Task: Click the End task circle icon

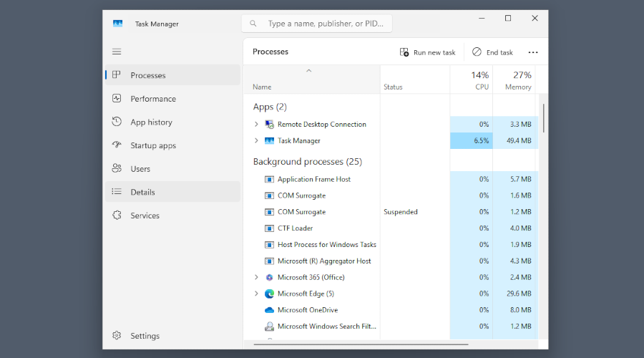Action: coord(477,52)
